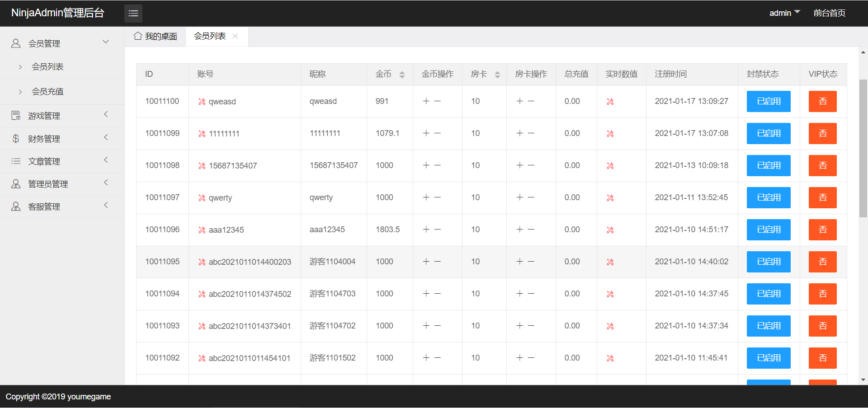
Task: Open 前台首页 link at top right
Action: pyautogui.click(x=829, y=13)
